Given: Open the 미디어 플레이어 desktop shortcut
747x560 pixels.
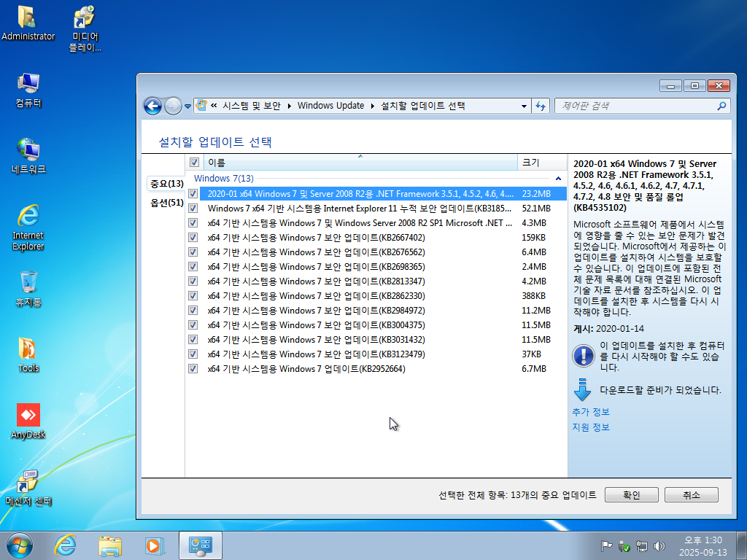Looking at the screenshot, I should [85, 28].
